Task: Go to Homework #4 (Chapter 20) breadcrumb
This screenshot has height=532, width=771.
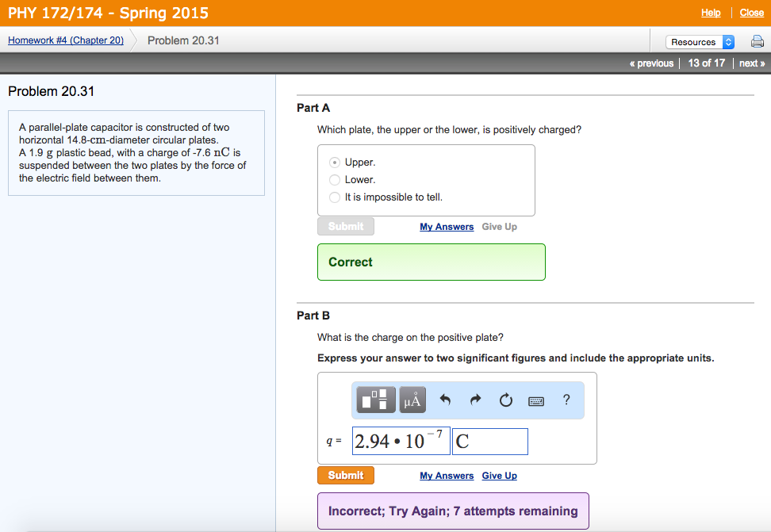Action: tap(66, 40)
